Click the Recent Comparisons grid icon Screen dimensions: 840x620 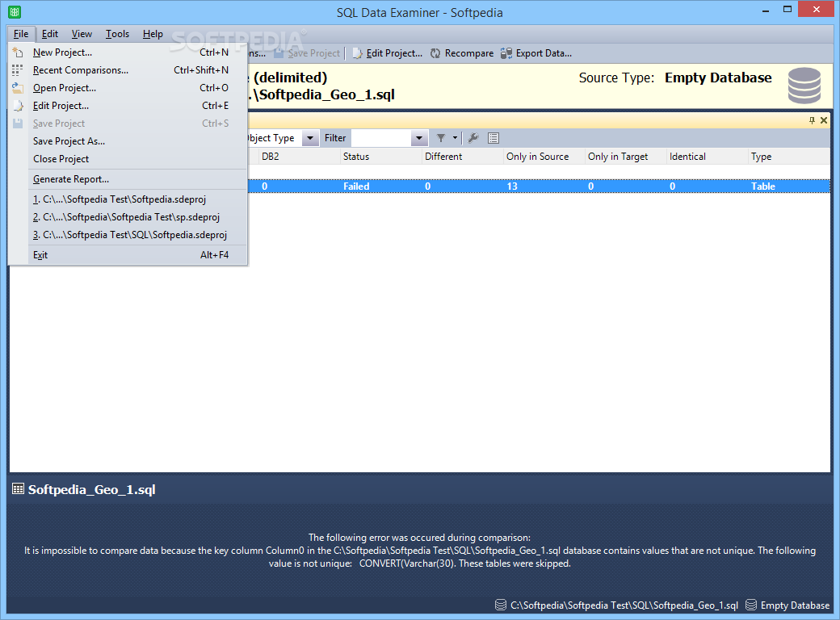tap(18, 70)
